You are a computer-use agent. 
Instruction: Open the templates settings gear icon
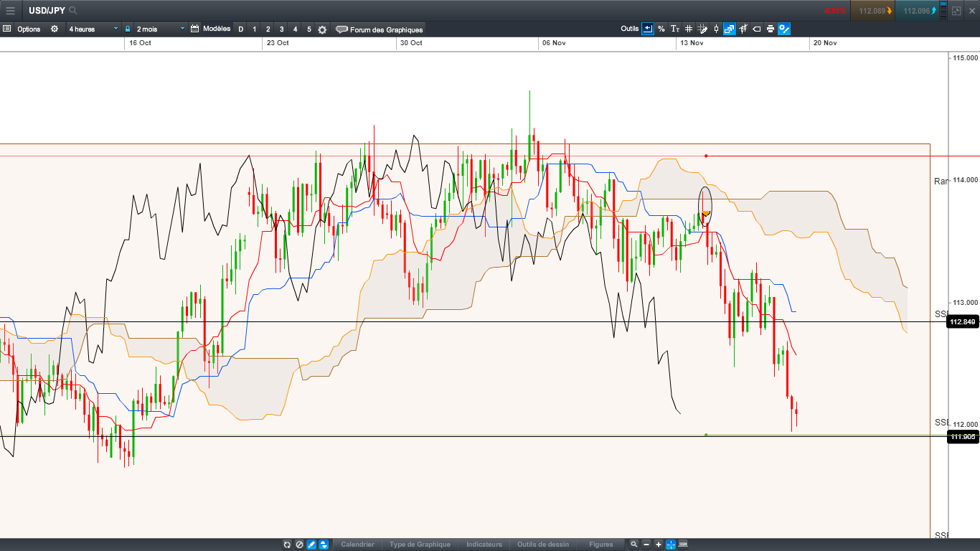pyautogui.click(x=322, y=29)
